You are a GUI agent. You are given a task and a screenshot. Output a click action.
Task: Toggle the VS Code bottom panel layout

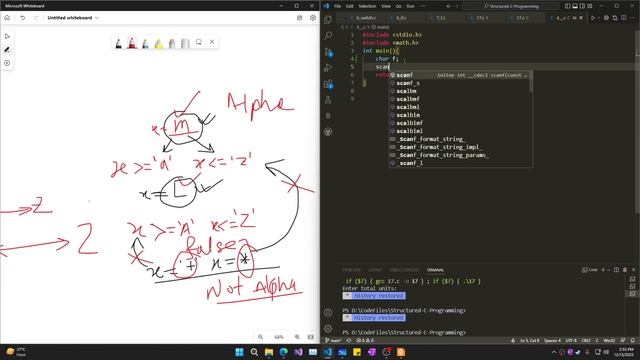575,6
